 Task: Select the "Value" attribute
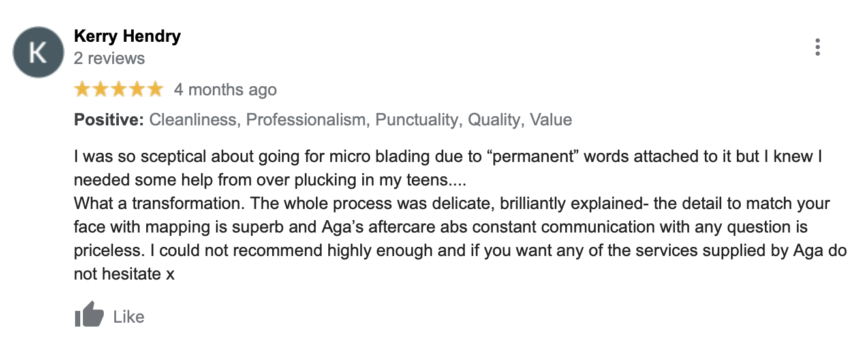click(551, 120)
